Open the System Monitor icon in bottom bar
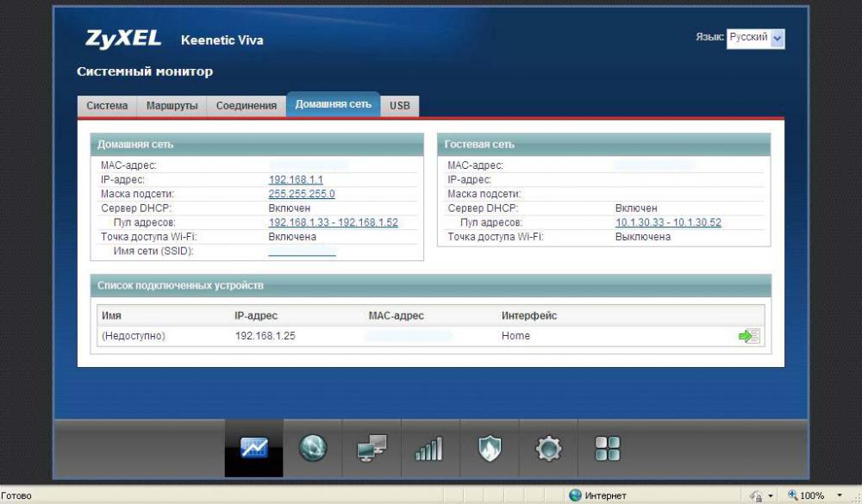The height and width of the screenshot is (504, 862). [x=254, y=448]
